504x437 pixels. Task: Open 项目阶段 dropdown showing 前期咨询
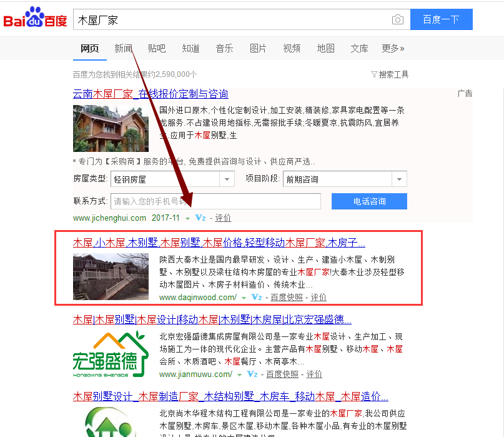coord(345,179)
